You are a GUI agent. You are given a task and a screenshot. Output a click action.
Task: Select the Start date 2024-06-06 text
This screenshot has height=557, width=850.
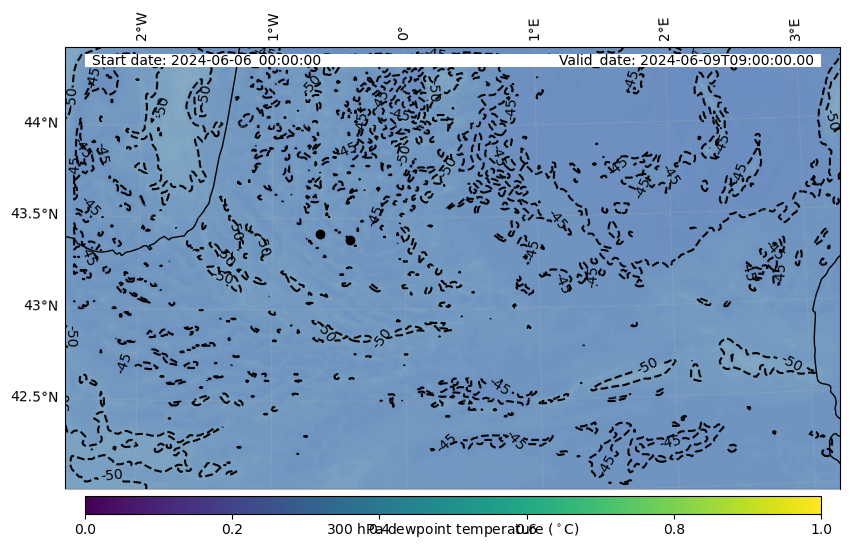coord(206,60)
